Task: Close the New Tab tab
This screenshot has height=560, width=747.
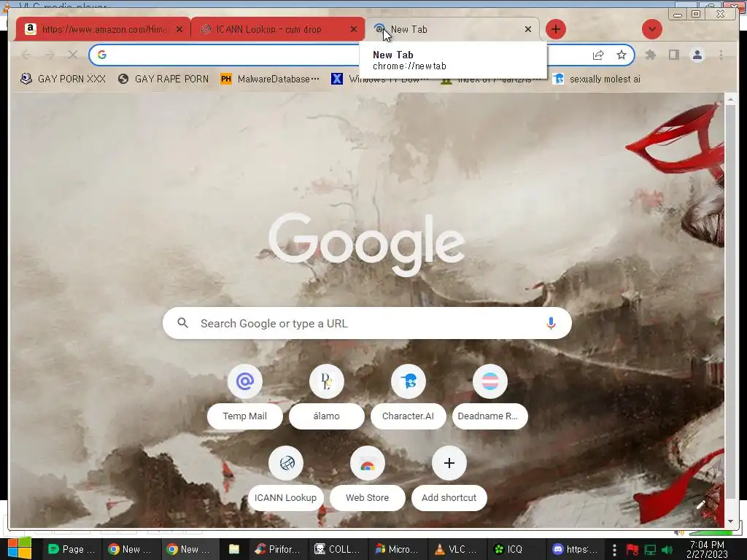Action: (528, 29)
